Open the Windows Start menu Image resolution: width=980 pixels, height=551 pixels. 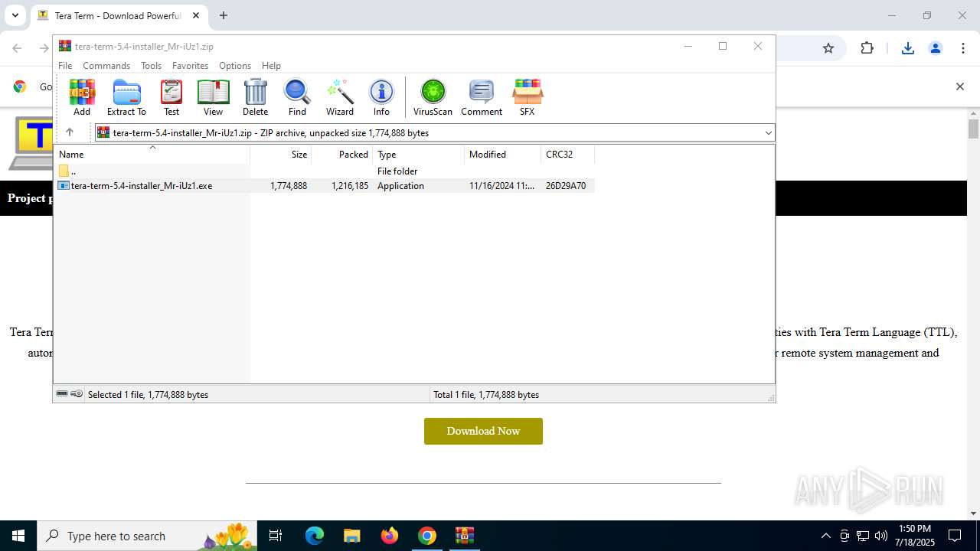pos(18,536)
